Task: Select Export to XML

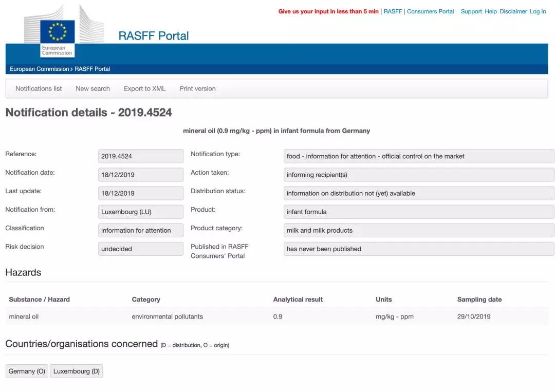Action: (144, 88)
